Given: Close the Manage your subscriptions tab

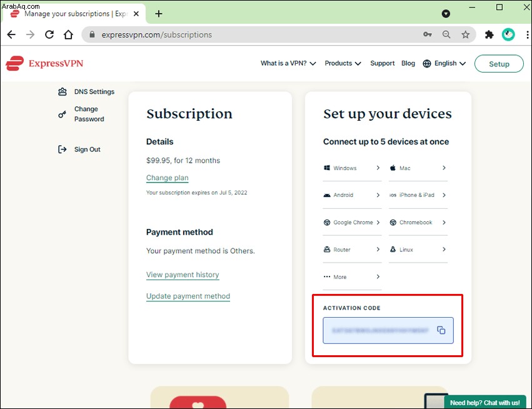Looking at the screenshot, I should (136, 14).
